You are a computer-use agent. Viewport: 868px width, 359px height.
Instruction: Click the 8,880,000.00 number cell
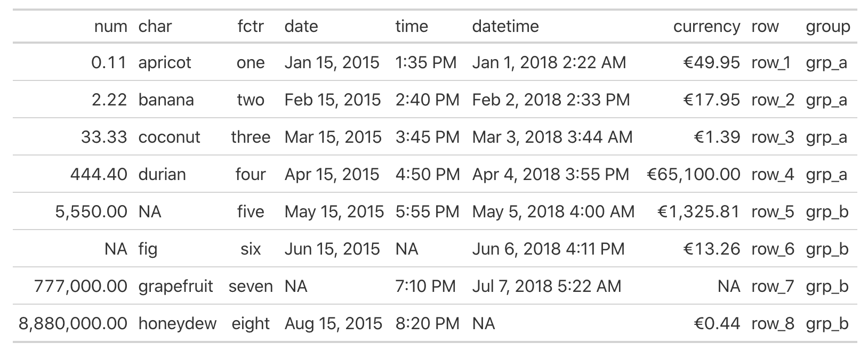tap(73, 324)
